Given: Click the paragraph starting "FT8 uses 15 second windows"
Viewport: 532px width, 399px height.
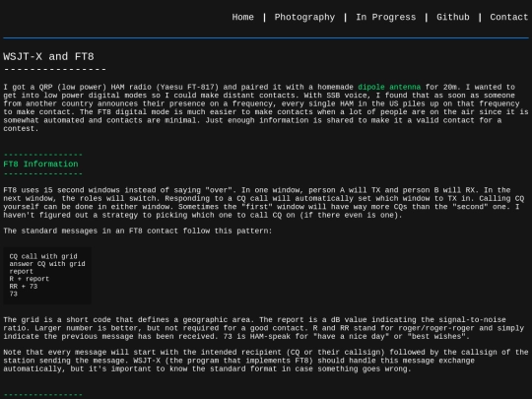Looking at the screenshot, I should pos(264,203).
